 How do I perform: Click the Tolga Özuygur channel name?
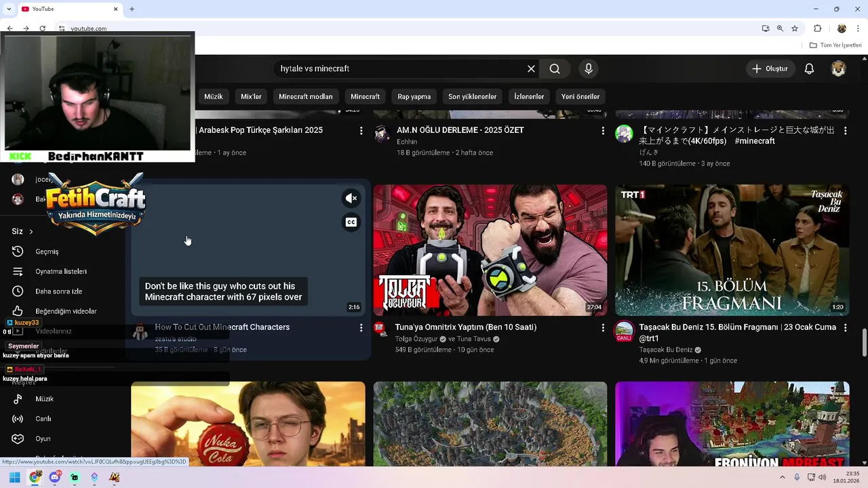click(x=418, y=339)
